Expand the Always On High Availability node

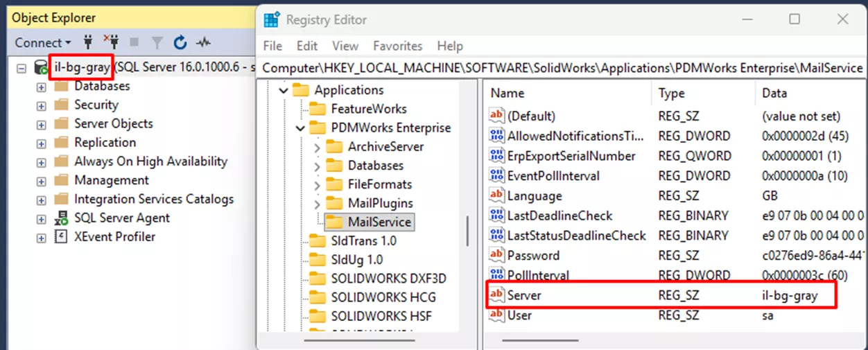click(x=41, y=162)
